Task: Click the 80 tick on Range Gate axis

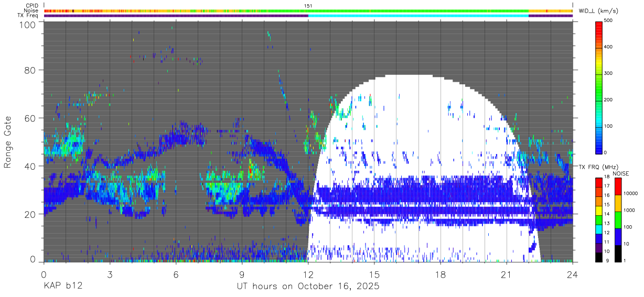Action: pyautogui.click(x=30, y=70)
